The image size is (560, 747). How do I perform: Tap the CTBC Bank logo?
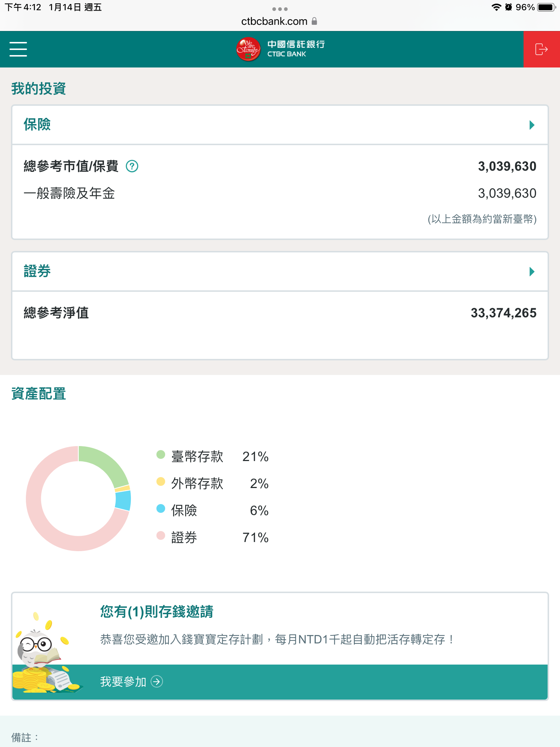point(280,49)
